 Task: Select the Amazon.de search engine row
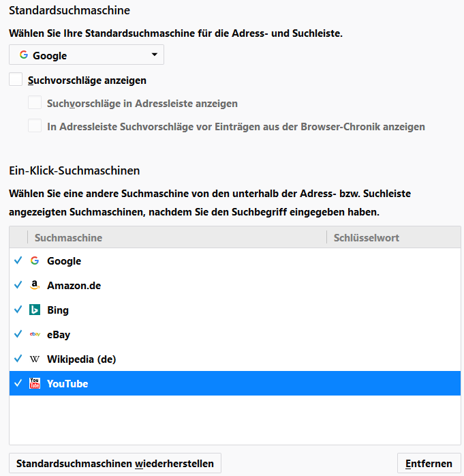coord(170,286)
